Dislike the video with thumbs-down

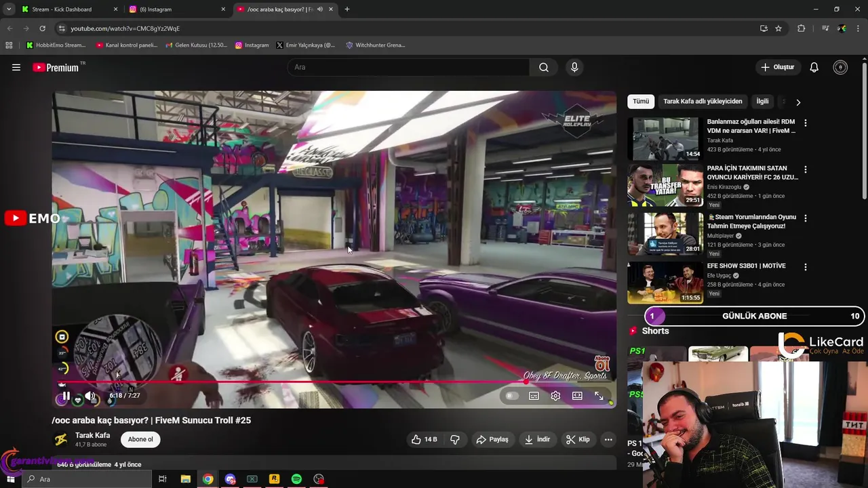click(455, 439)
